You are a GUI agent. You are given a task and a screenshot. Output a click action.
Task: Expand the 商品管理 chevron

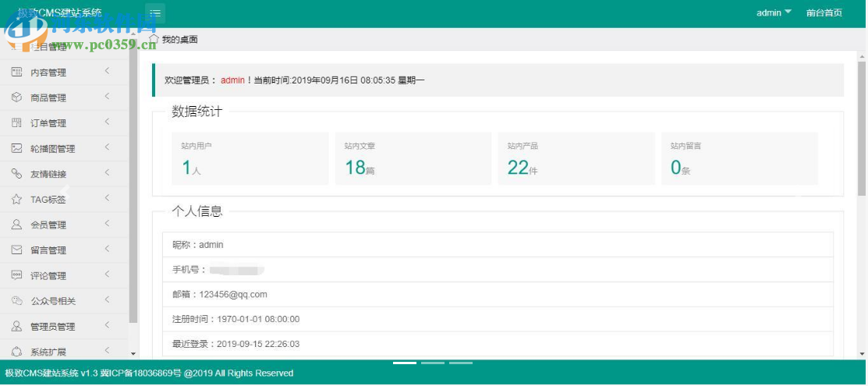tap(107, 97)
